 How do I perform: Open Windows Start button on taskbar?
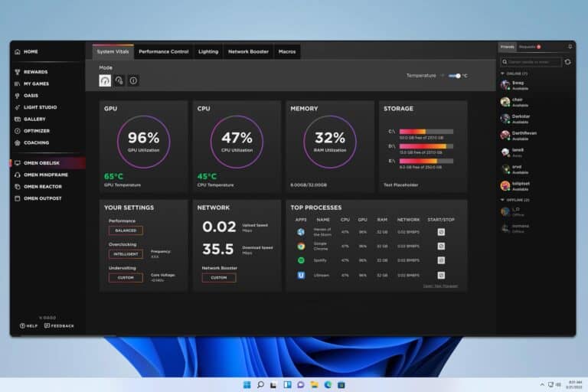pyautogui.click(x=246, y=384)
